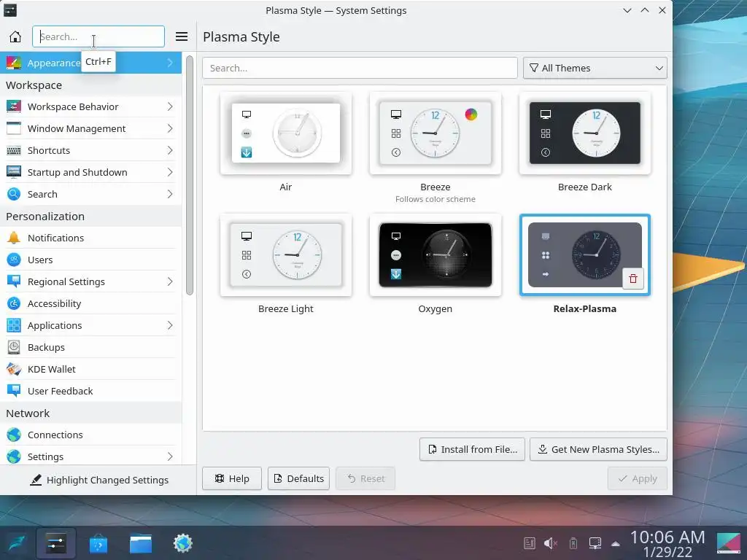Click the Apply button
The height and width of the screenshot is (560, 747).
click(x=638, y=478)
